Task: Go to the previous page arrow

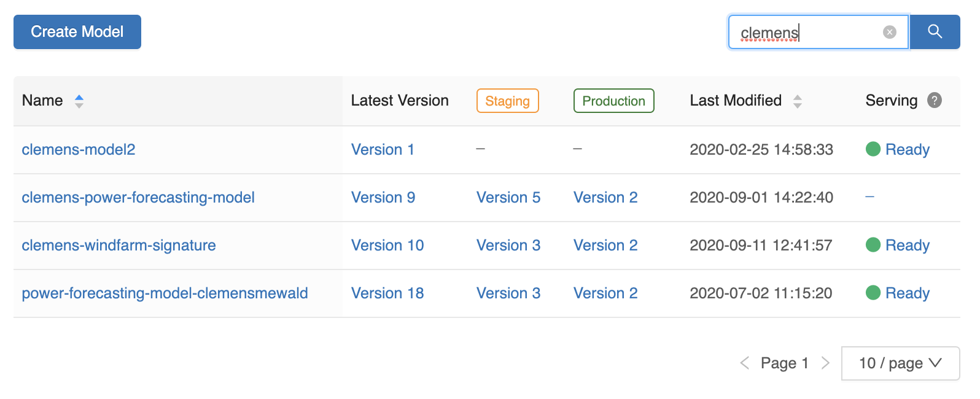Action: [x=745, y=363]
